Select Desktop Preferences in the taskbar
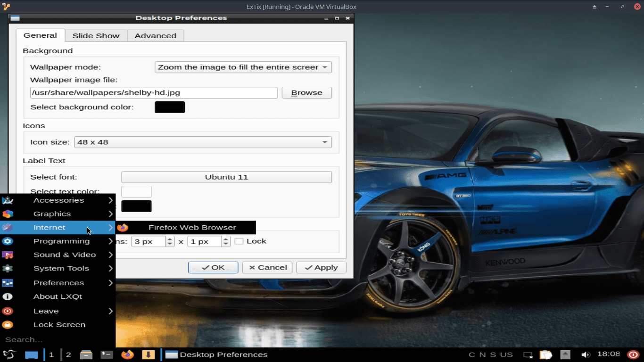Viewport: 644px width, 362px height. (217, 354)
